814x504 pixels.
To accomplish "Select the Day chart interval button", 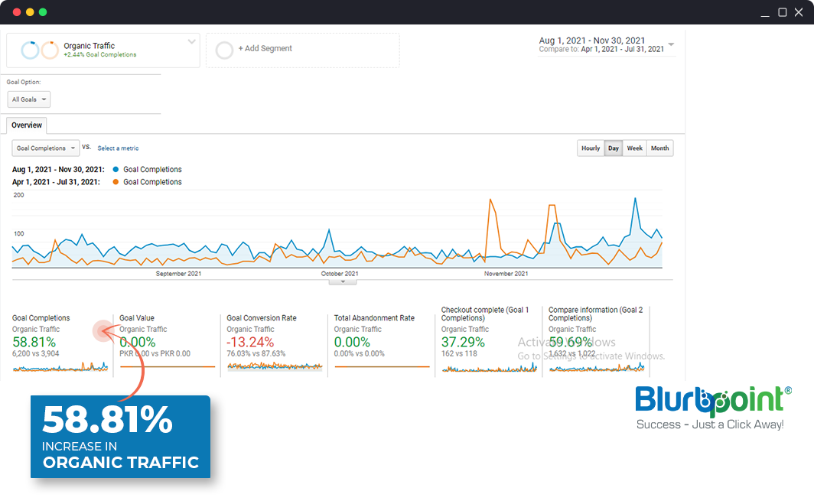I will (x=613, y=148).
